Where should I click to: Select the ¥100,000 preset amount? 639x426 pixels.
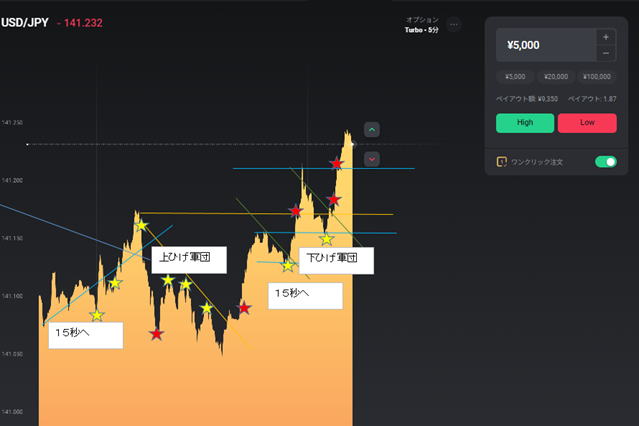point(596,76)
